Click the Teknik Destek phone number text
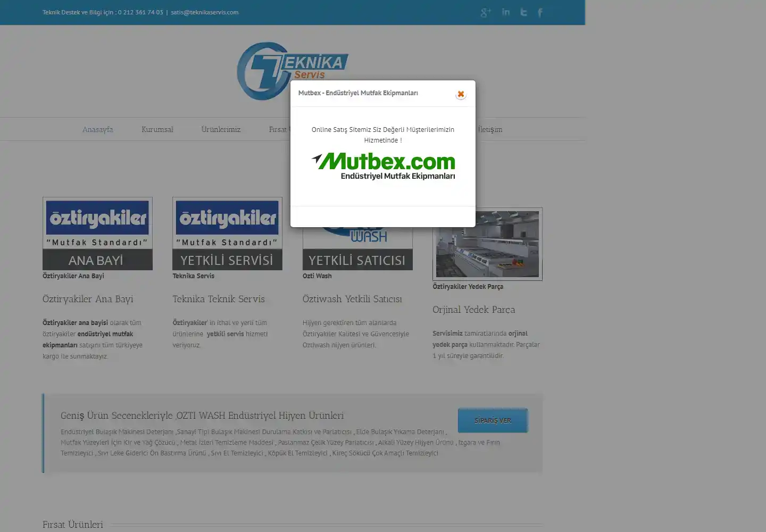Image resolution: width=766 pixels, height=532 pixels. (103, 12)
